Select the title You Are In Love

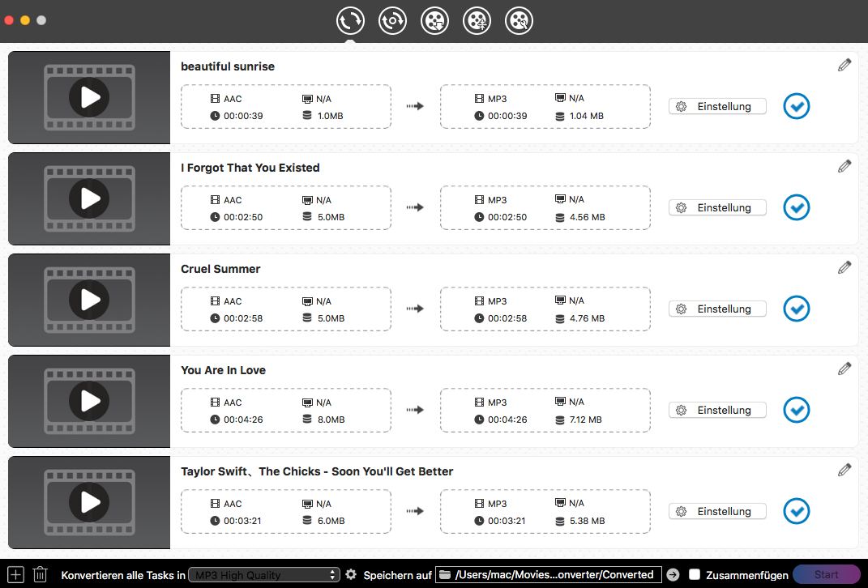(x=223, y=370)
